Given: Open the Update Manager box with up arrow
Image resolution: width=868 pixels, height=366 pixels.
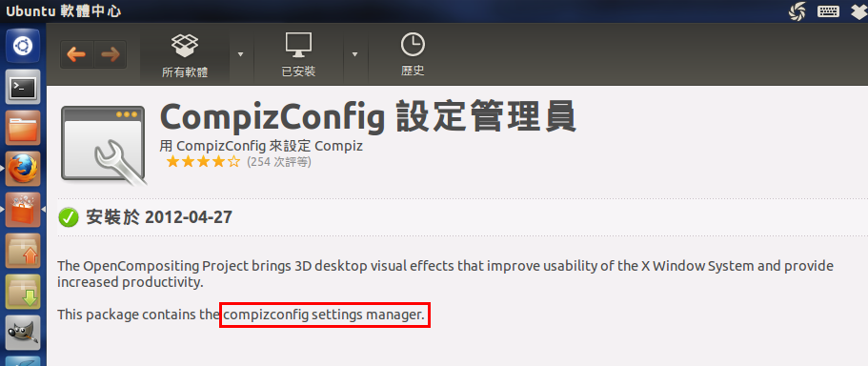Looking at the screenshot, I should coord(23,251).
